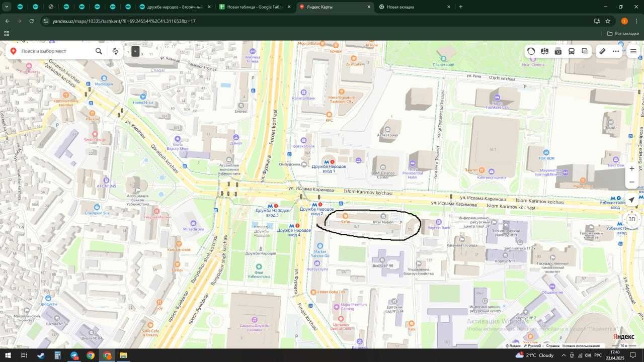Open the Справка help link

tap(553, 346)
